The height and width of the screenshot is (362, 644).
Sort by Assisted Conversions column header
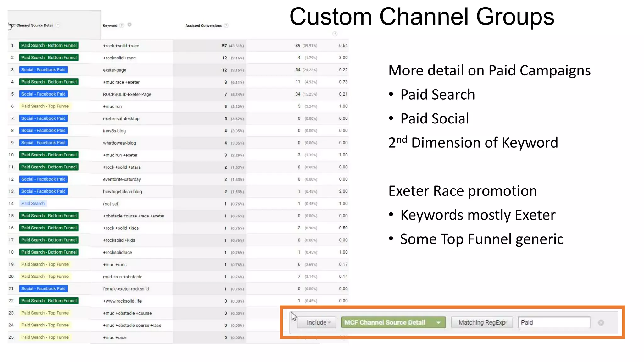click(x=203, y=25)
